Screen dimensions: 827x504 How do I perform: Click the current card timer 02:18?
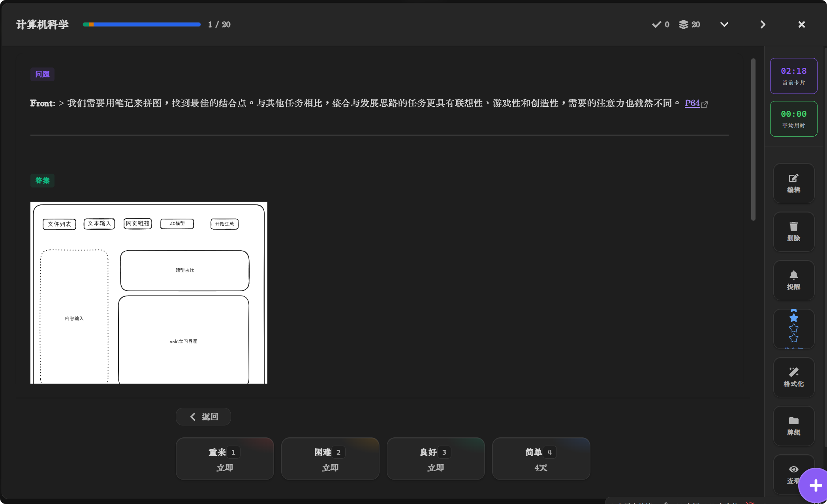(793, 76)
